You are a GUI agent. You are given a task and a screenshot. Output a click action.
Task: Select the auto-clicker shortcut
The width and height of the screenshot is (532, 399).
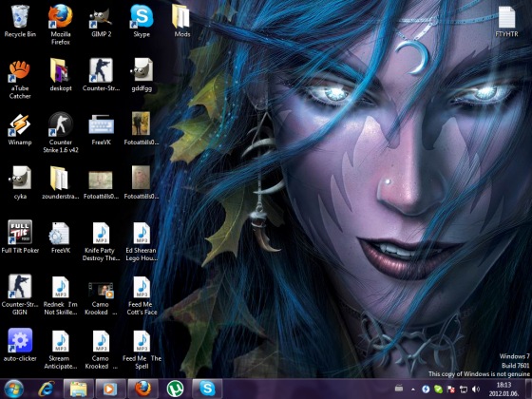pos(20,345)
